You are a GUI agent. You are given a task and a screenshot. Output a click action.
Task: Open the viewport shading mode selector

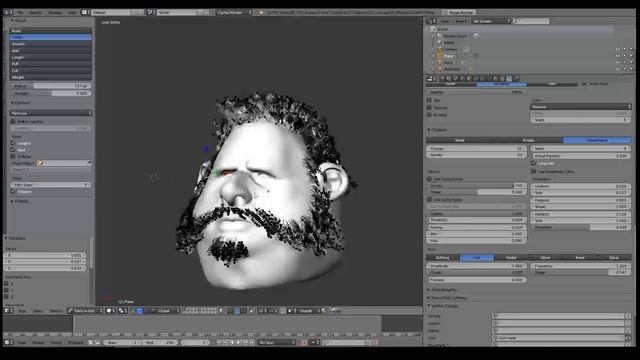[111, 311]
